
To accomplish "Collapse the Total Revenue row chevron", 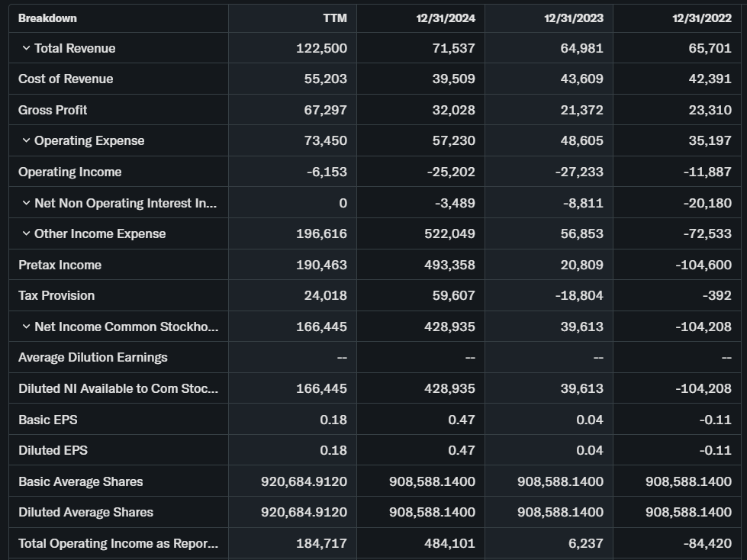I will [x=26, y=48].
